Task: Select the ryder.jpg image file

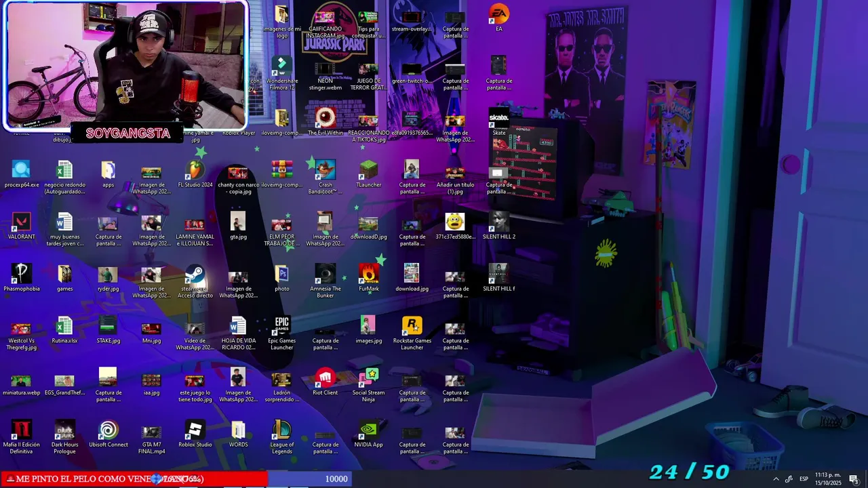Action: pyautogui.click(x=108, y=278)
